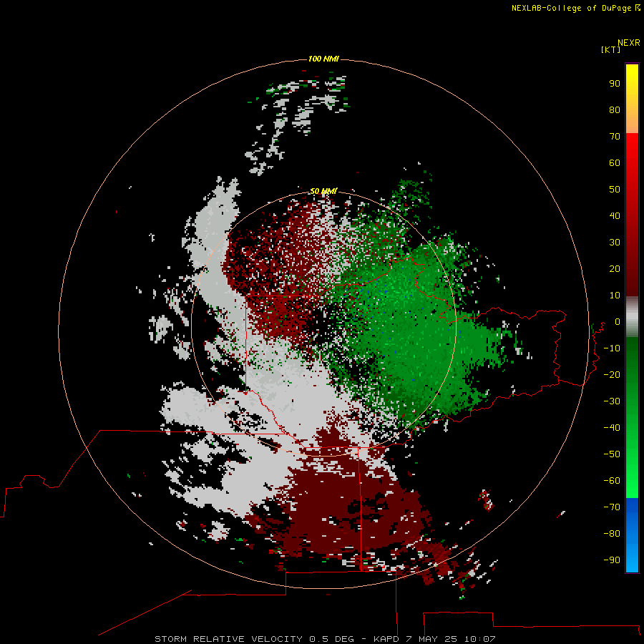The width and height of the screenshot is (644, 644).
Task: Click the -30 value on velocity scale
Action: pyautogui.click(x=612, y=401)
